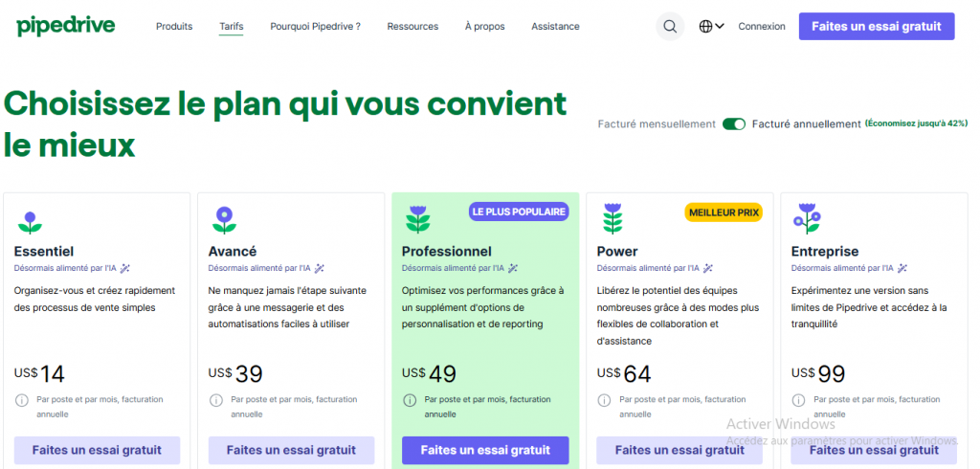Screen dimensions: 980x469
Task: Click the MEILLEUR PRIX badge
Action: click(724, 212)
